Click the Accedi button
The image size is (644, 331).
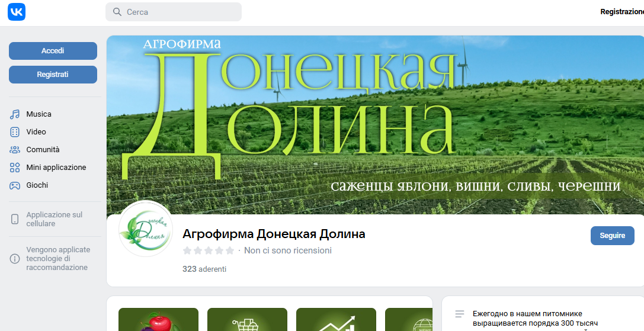point(53,51)
